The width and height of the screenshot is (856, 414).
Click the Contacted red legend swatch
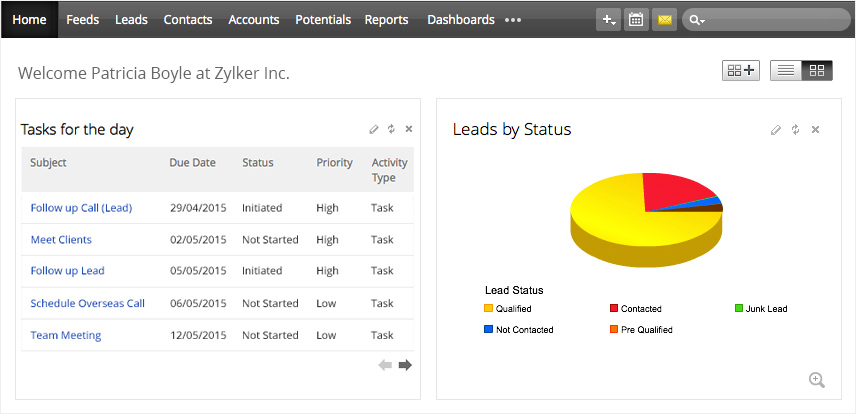(614, 309)
